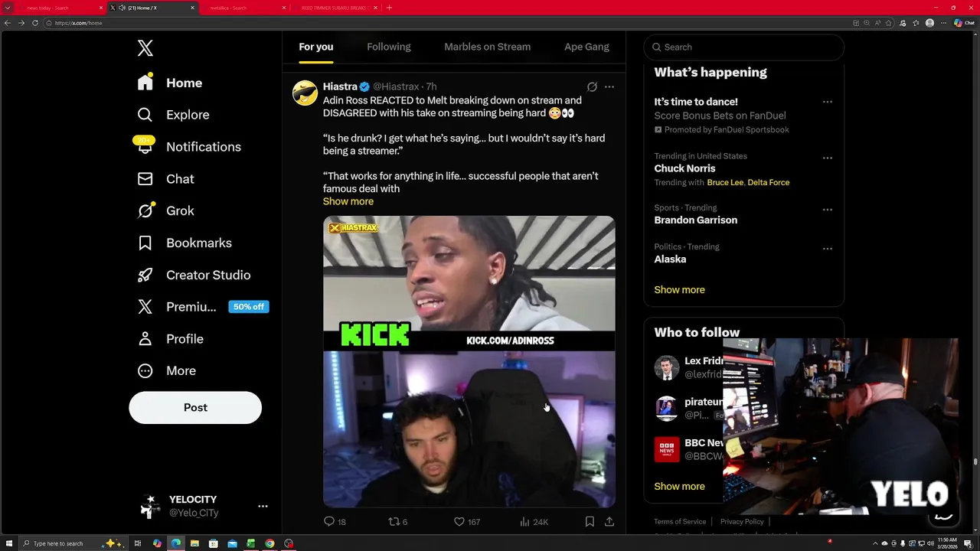This screenshot has width=980, height=551.
Task: Open File Explorer from the taskbar
Action: tap(194, 543)
